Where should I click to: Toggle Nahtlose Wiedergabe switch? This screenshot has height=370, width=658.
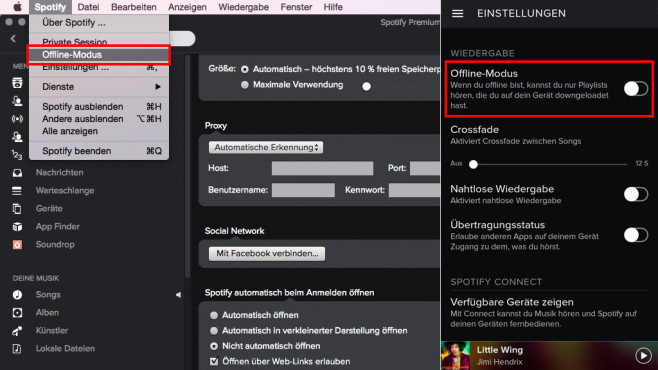[636, 194]
